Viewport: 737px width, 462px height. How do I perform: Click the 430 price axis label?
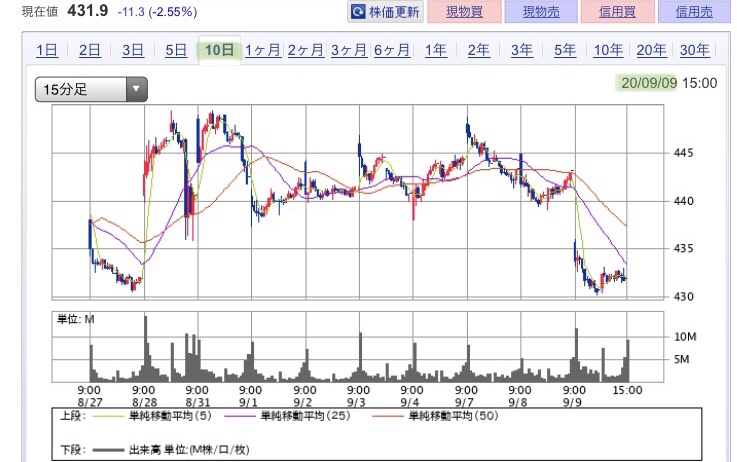[683, 297]
